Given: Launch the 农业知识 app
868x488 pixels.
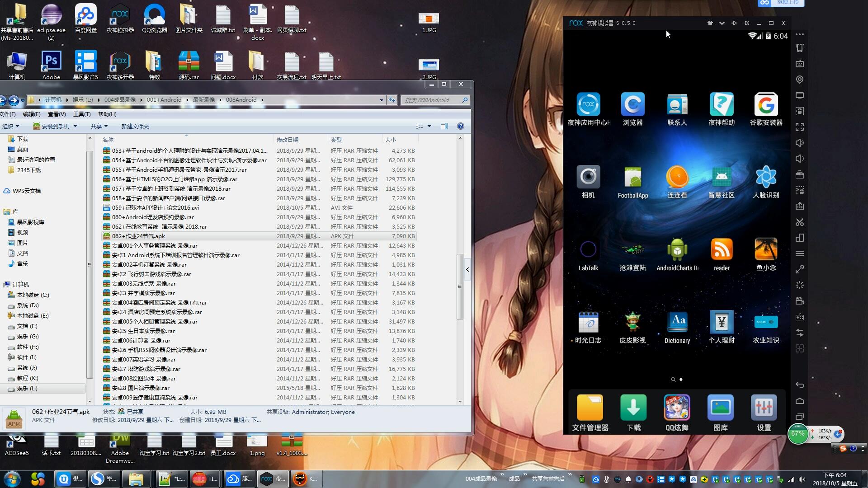Looking at the screenshot, I should [x=766, y=328].
